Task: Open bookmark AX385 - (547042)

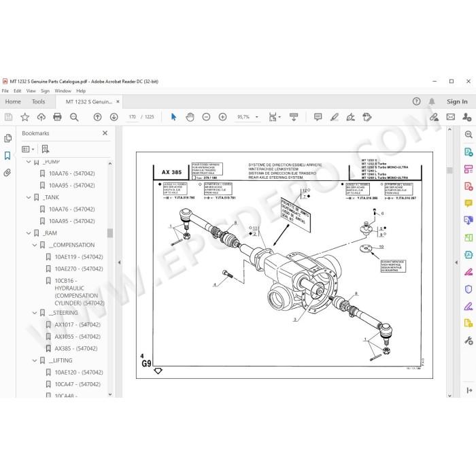Action: point(76,348)
